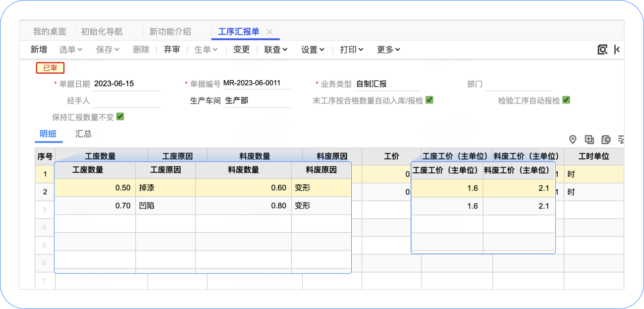
Task: Click the document search icon in toolbar
Action: tap(602, 50)
